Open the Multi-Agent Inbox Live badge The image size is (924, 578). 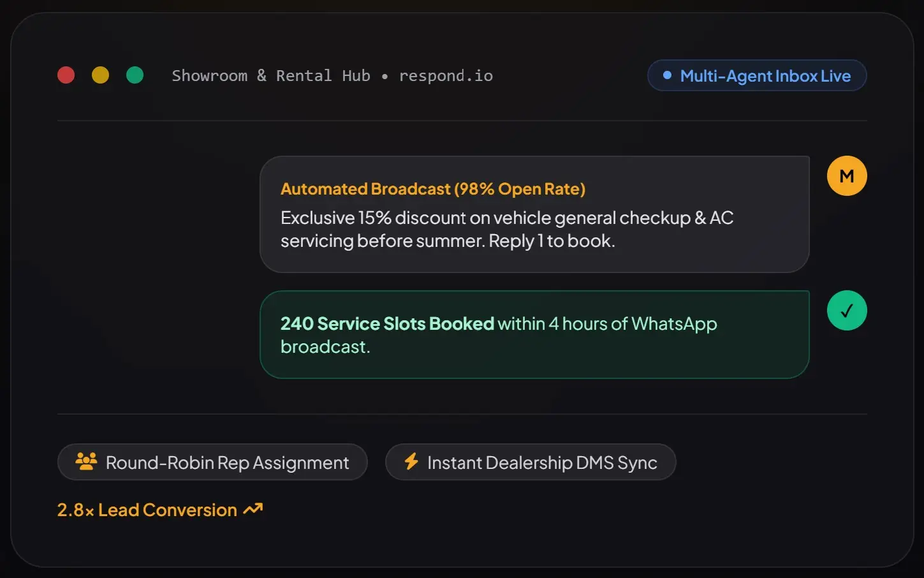(x=757, y=75)
